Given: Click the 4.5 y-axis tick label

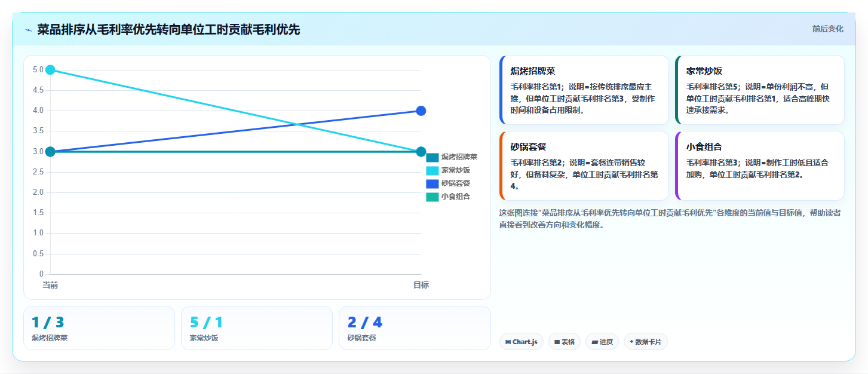Looking at the screenshot, I should (x=38, y=90).
